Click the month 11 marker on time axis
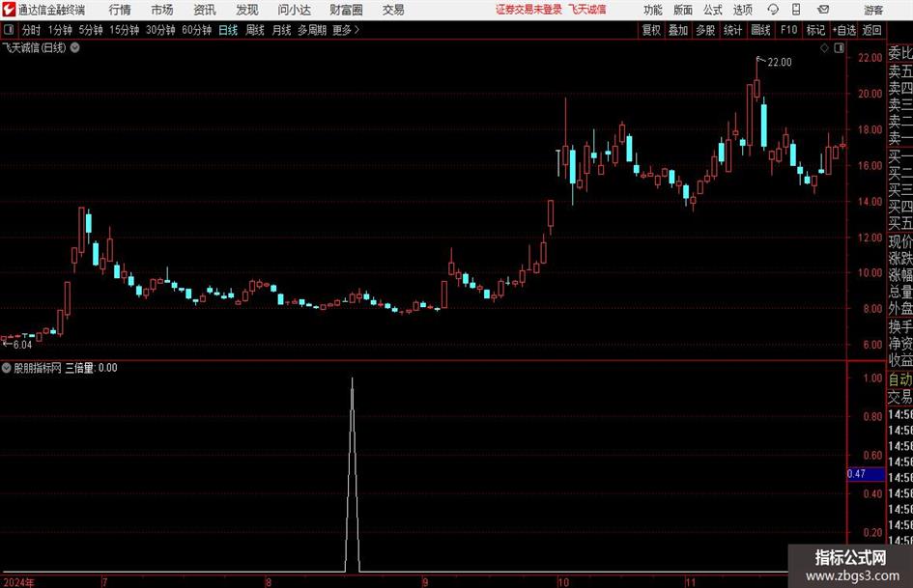This screenshot has height=588, width=913. tap(691, 582)
